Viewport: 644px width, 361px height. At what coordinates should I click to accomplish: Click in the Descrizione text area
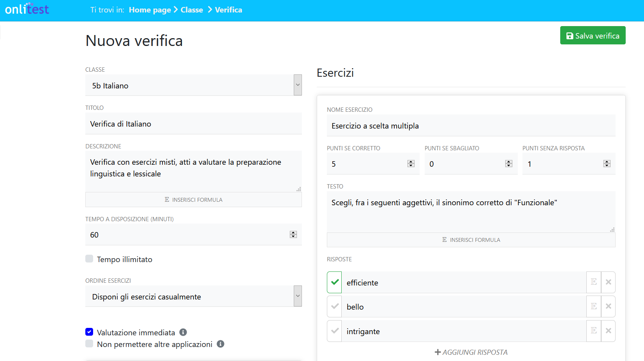coord(194,171)
